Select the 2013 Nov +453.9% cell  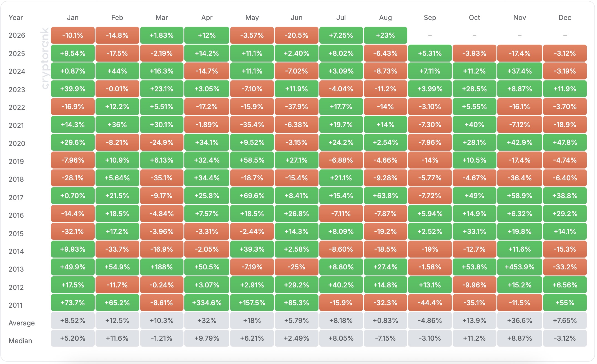(520, 267)
